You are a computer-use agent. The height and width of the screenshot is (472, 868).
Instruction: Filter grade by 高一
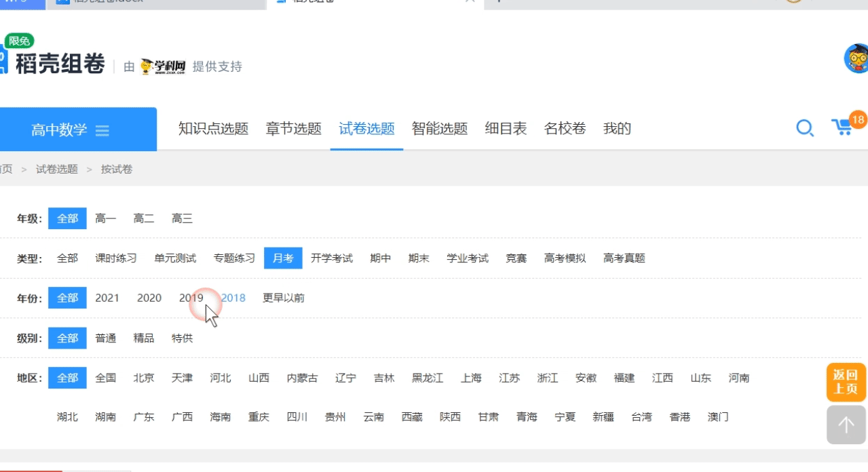(x=106, y=218)
